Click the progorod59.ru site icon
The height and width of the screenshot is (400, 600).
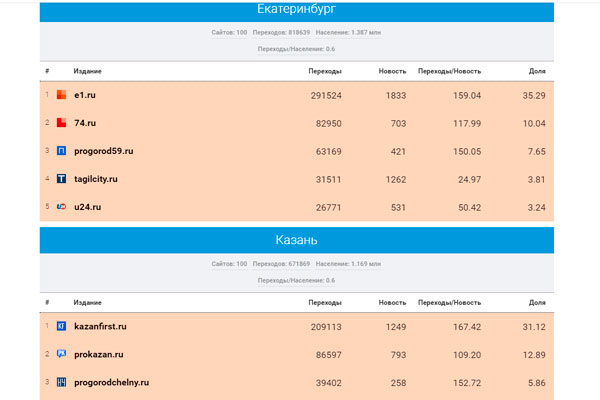click(61, 151)
